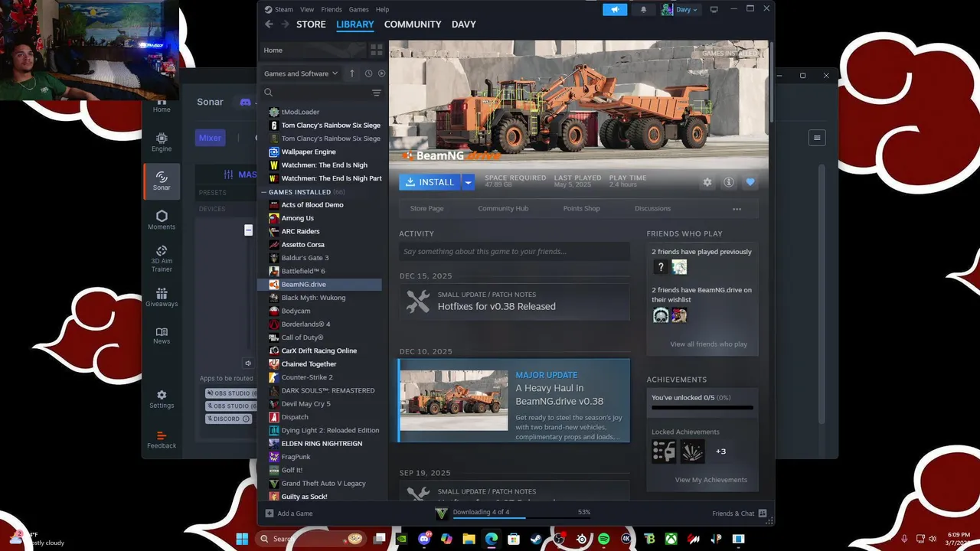Screen dimensions: 980x551
Task: Open advanced library filter options icon
Action: pyautogui.click(x=376, y=93)
